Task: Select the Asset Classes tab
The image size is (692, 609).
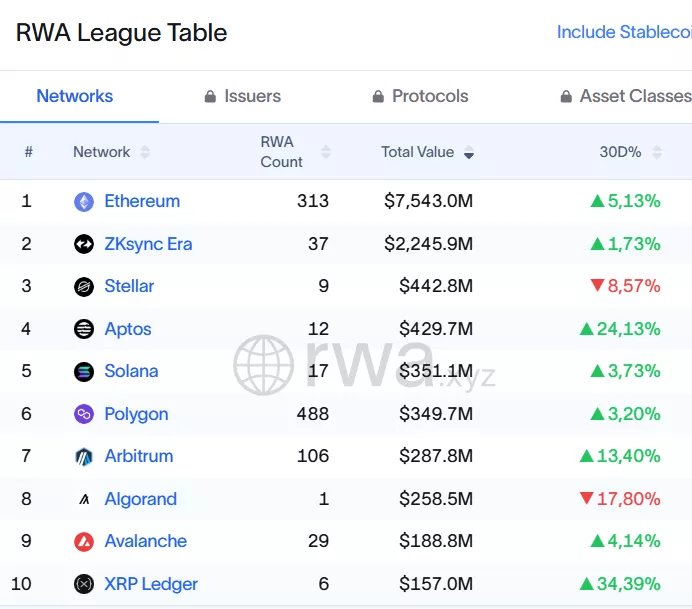Action: pyautogui.click(x=625, y=97)
